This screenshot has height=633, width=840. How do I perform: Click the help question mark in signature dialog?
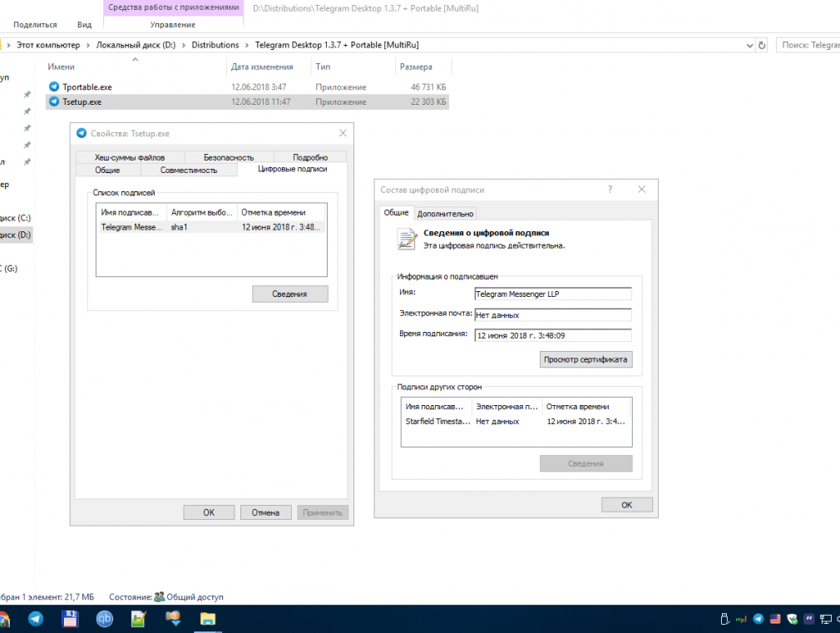(x=610, y=189)
